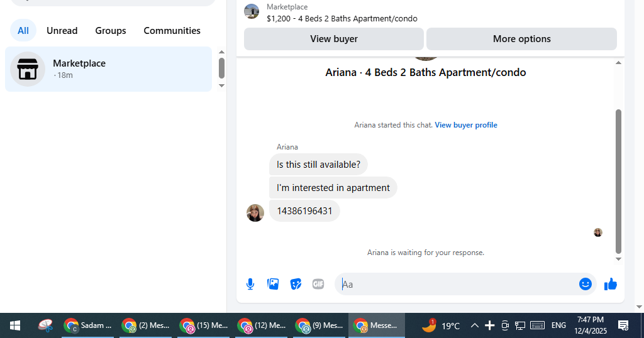The width and height of the screenshot is (644, 338).
Task: Click the Marketplace storefront icon
Action: pyautogui.click(x=28, y=69)
